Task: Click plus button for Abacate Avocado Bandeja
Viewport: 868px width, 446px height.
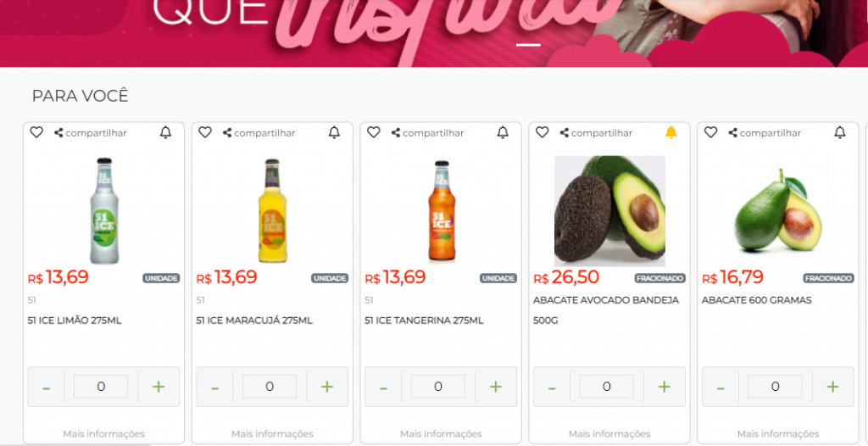Action: [x=665, y=387]
